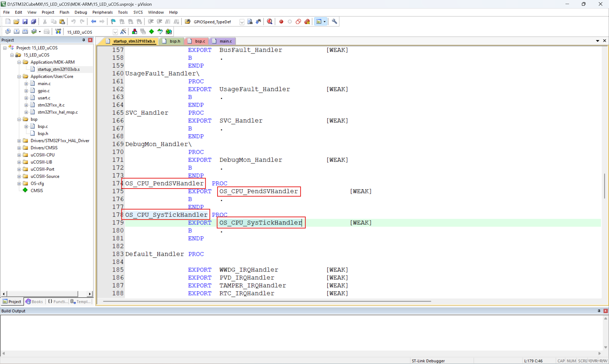Switch to Books panel tab
This screenshot has height=364, width=609.
[34, 301]
